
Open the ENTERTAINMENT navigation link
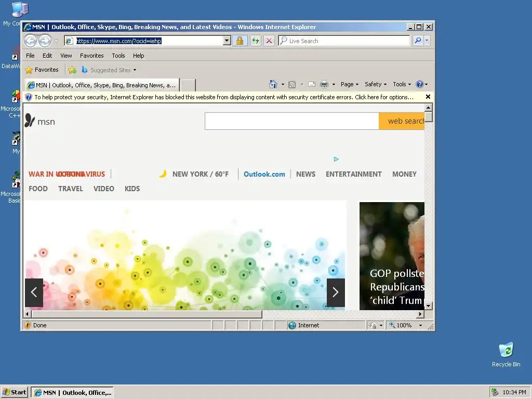(353, 174)
